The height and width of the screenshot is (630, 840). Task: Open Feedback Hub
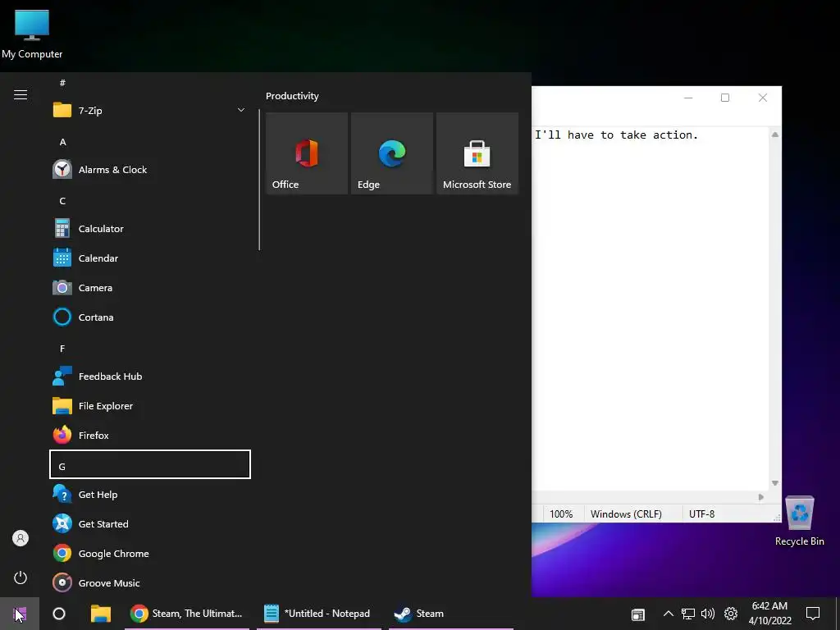click(x=149, y=376)
